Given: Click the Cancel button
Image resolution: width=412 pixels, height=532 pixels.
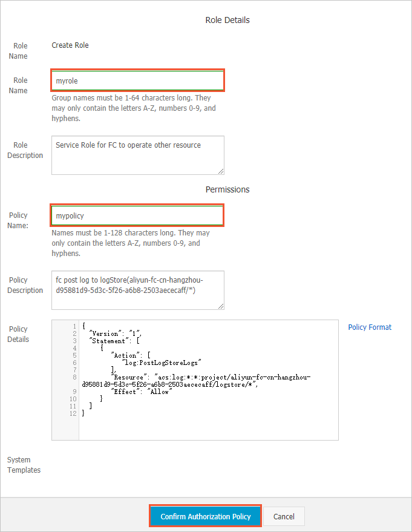Looking at the screenshot, I should tap(284, 516).
